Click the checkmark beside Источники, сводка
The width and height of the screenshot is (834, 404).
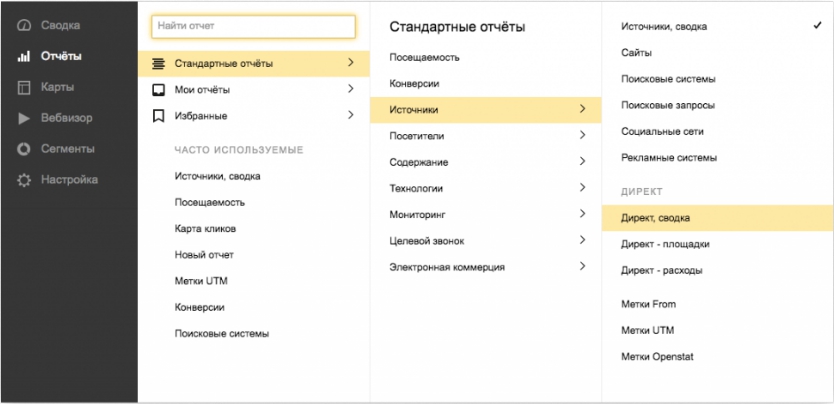click(x=818, y=26)
